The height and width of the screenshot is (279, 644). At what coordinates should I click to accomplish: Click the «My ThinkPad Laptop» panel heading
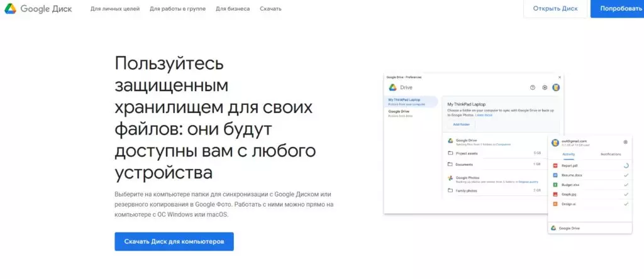[x=466, y=104]
